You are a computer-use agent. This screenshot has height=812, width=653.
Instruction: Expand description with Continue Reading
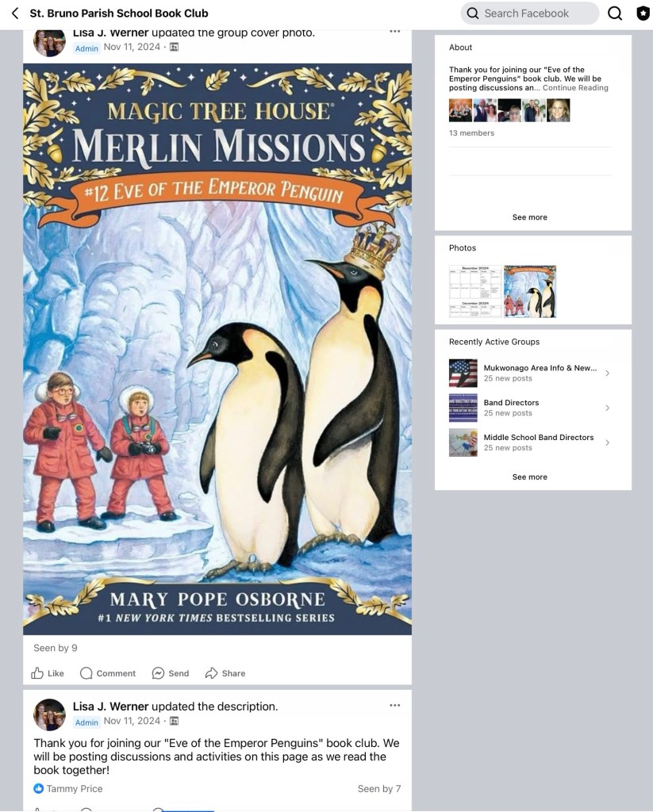(x=575, y=88)
